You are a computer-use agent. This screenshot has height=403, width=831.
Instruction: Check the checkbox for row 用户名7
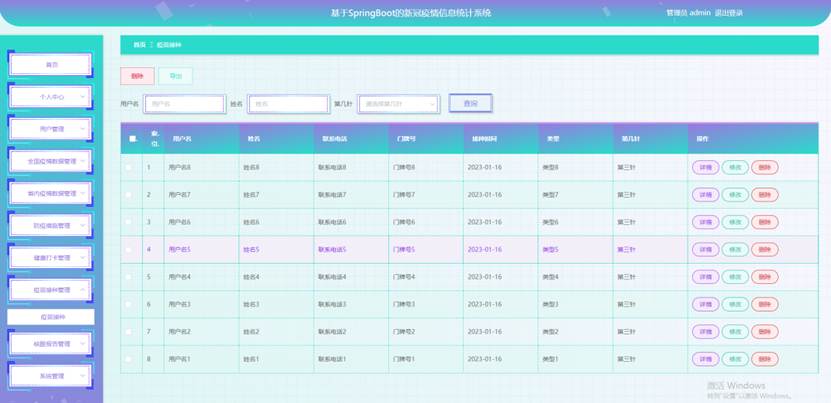[x=128, y=195]
